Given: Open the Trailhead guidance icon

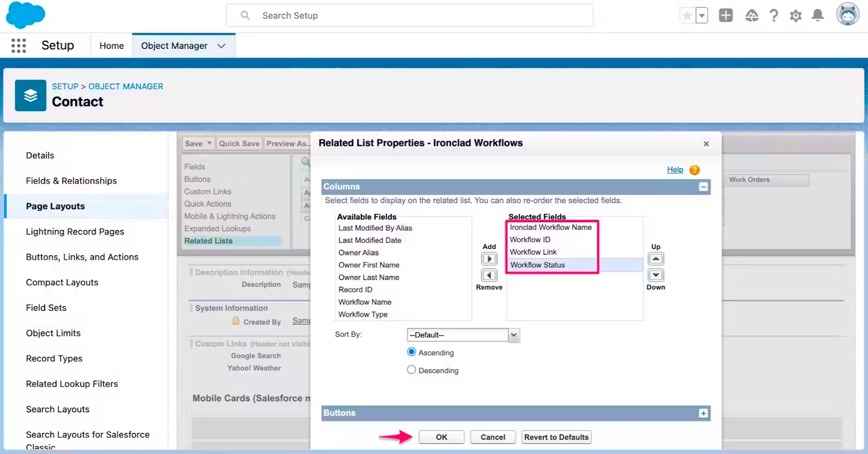Looking at the screenshot, I should [x=752, y=15].
